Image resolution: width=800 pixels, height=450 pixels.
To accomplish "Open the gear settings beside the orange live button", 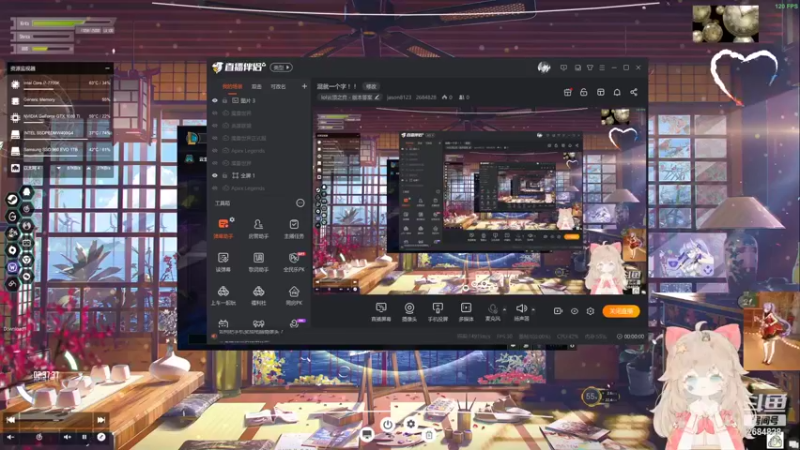I will tap(590, 311).
